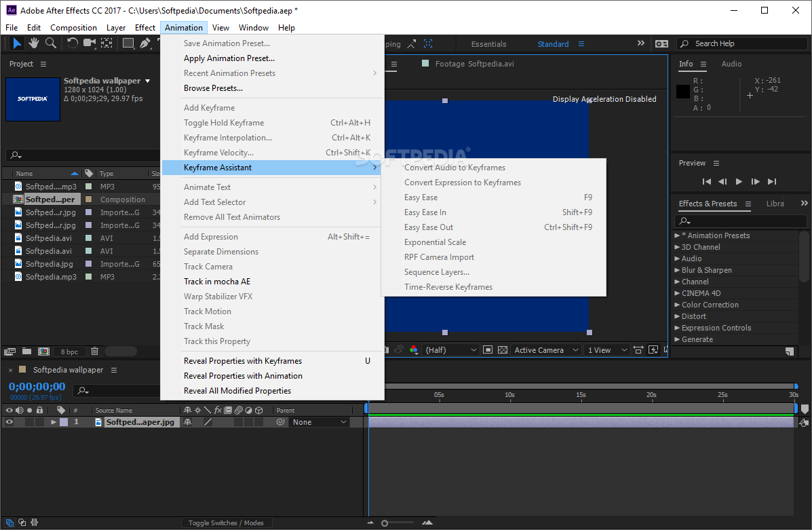This screenshot has height=530, width=812.
Task: Toggle audio column header in timeline
Action: tap(19, 411)
